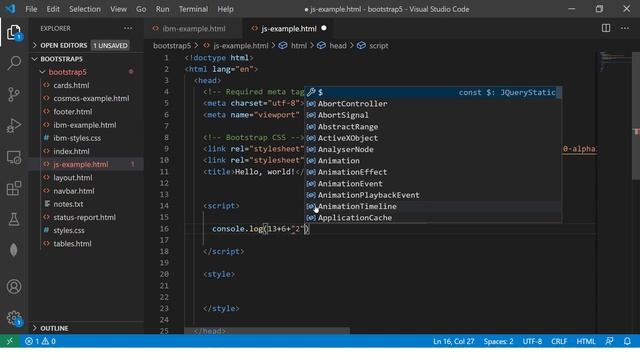Select the $ suggestion in autocomplete

[x=433, y=92]
